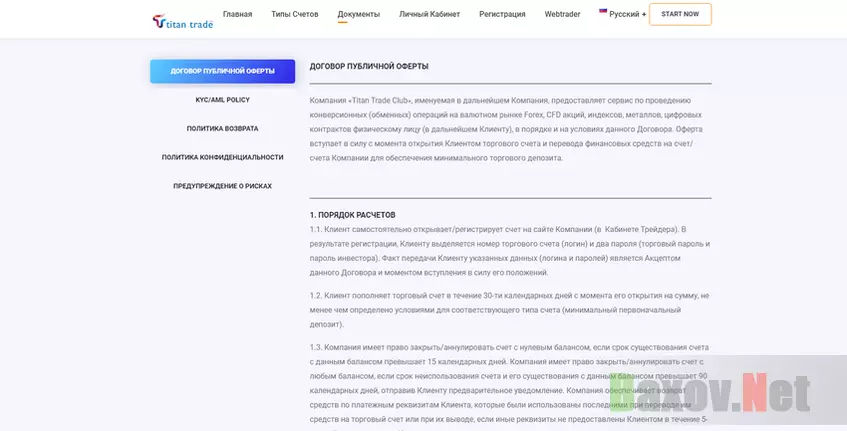Click the 1. ПОРЯДОК РАСЧЕТОВ section heading
Viewport: 847px width, 431px height.
[x=352, y=215]
